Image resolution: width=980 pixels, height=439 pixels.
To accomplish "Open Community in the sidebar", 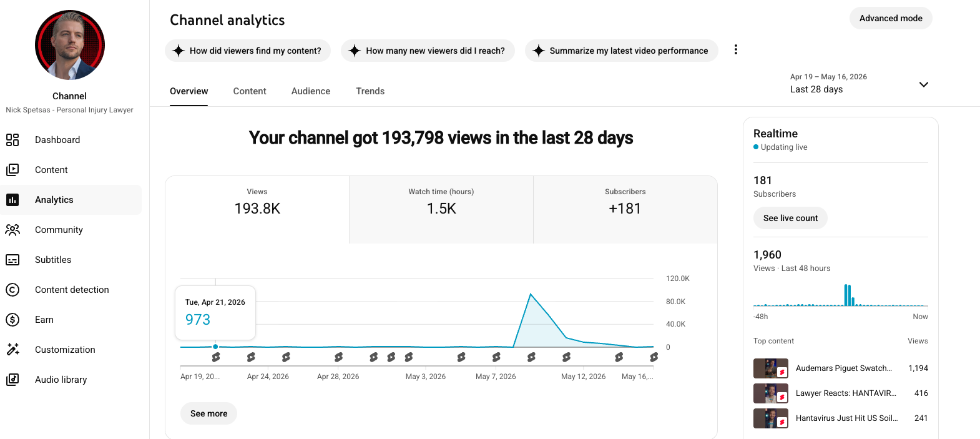I will 71,230.
